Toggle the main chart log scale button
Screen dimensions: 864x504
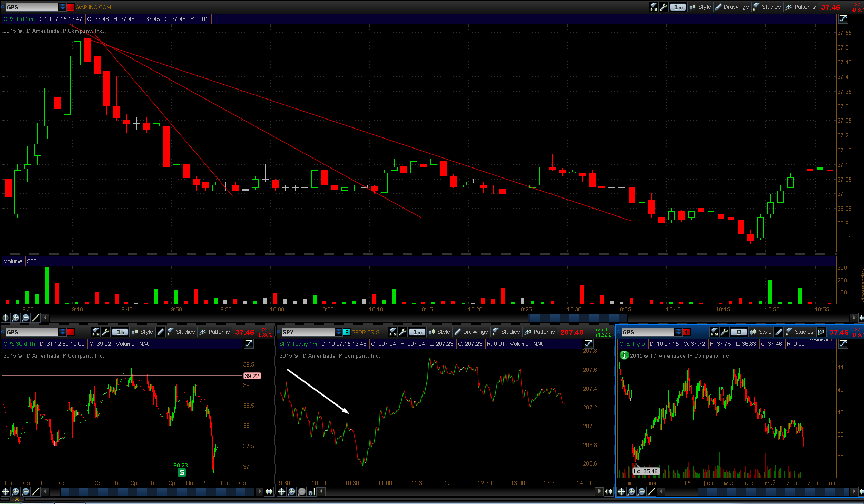pyautogui.click(x=843, y=19)
